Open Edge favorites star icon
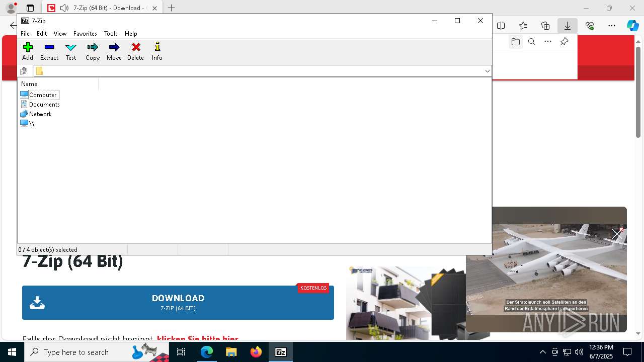Viewport: 644px width, 362px height. click(523, 26)
